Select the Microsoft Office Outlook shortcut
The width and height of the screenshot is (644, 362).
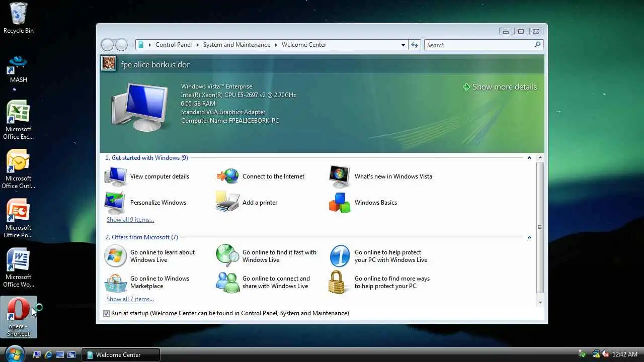click(x=18, y=169)
